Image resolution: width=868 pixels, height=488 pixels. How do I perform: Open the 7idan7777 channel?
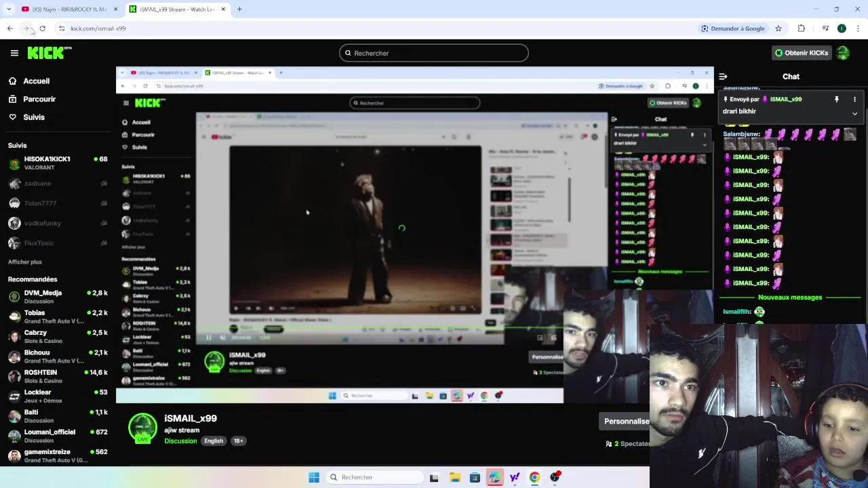click(x=58, y=203)
